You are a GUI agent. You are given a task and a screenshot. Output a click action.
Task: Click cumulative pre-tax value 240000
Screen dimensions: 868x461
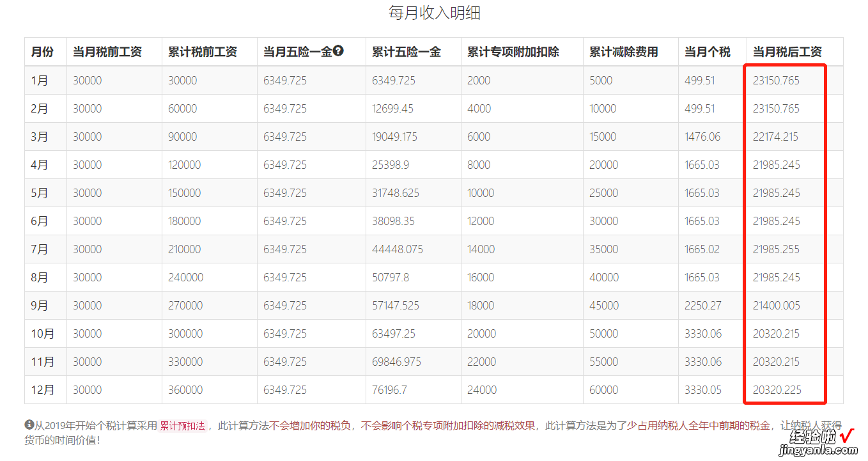(185, 277)
